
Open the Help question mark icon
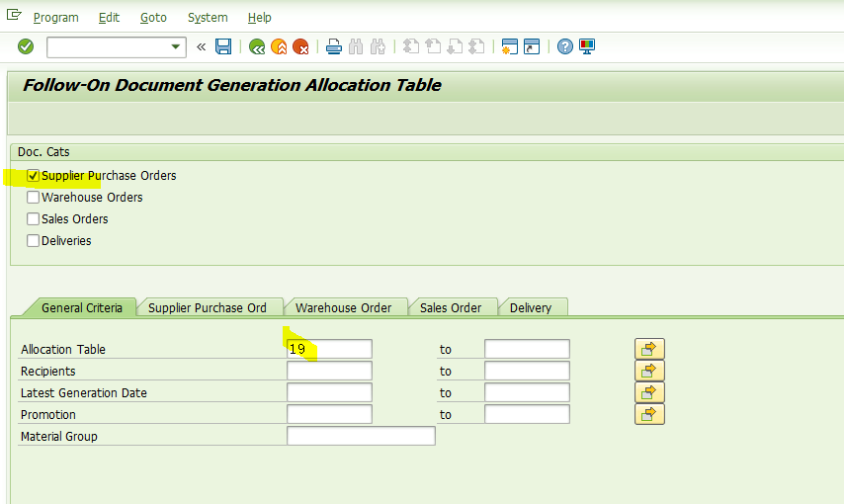click(564, 46)
